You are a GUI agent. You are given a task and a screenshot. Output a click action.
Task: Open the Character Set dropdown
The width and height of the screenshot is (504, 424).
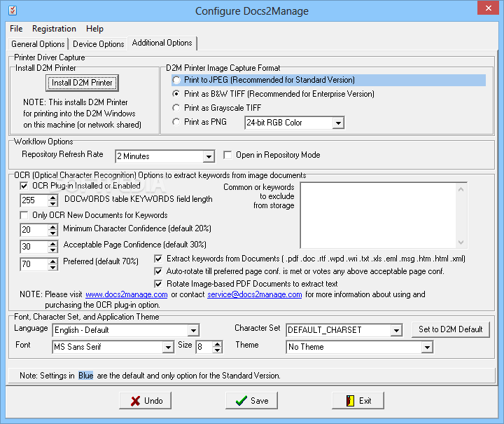coord(396,330)
